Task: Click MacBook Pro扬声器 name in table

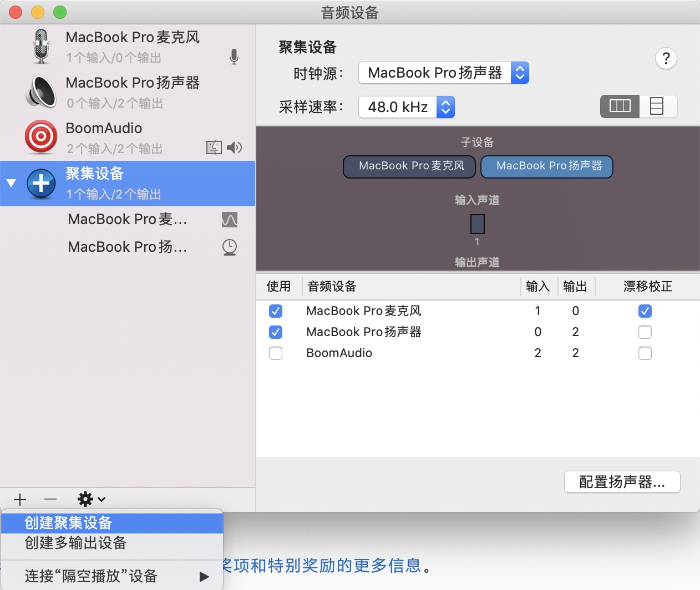Action: click(x=364, y=332)
